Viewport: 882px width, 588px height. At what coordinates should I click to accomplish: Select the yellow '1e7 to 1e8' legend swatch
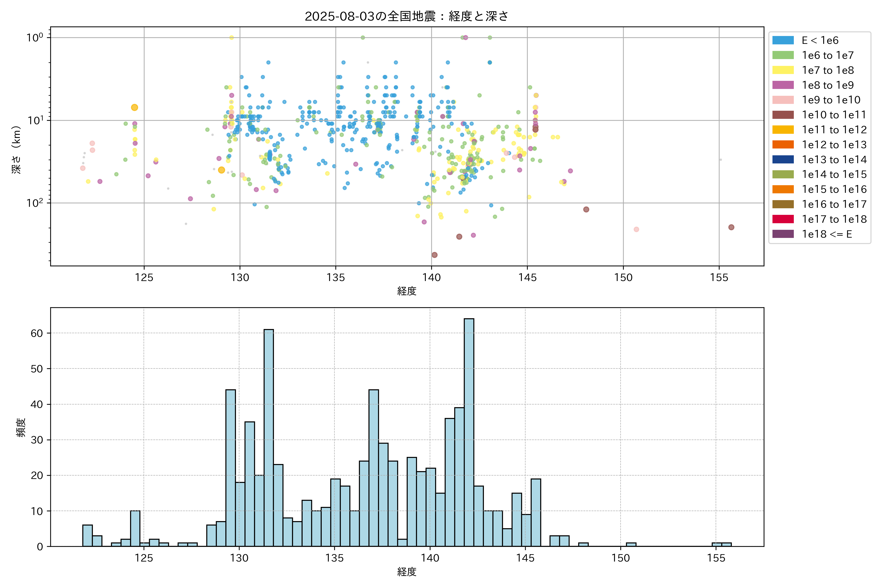click(x=783, y=70)
